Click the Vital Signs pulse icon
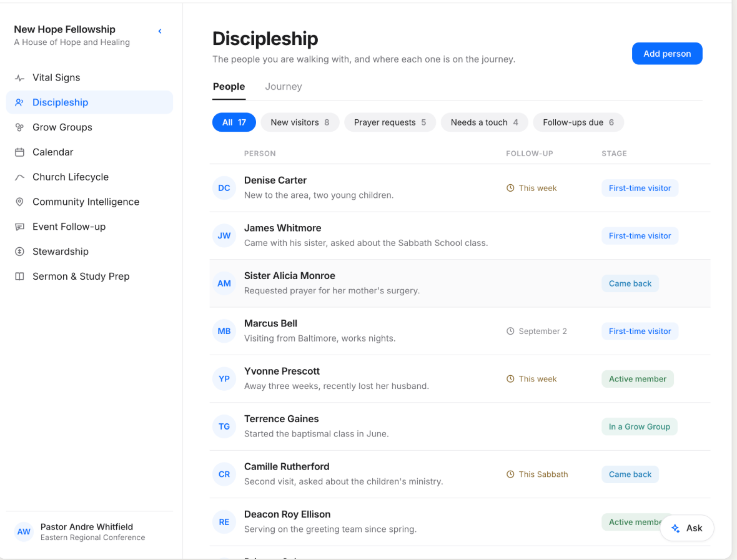Screen dimensions: 737x560 point(19,78)
